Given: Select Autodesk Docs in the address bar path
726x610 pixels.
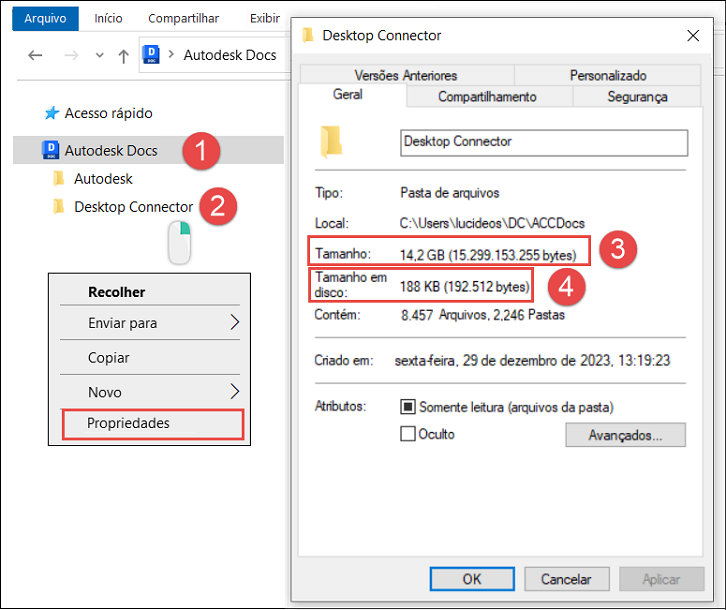Looking at the screenshot, I should (x=230, y=55).
